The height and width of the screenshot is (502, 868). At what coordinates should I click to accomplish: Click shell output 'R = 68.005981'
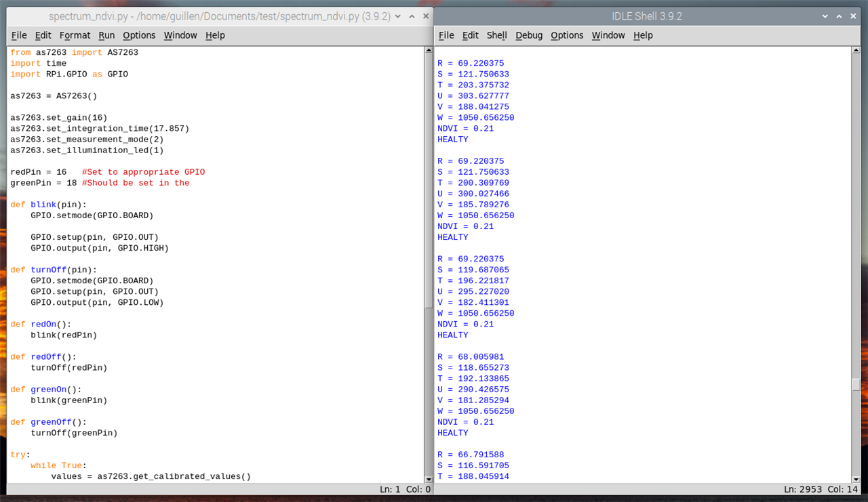click(x=471, y=356)
